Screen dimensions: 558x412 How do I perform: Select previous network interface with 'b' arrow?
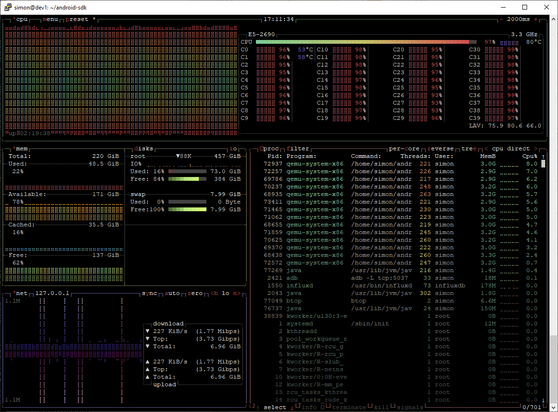(214, 293)
